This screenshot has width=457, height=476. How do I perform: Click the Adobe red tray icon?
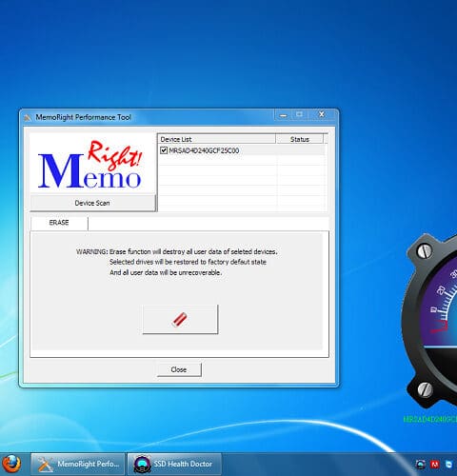(x=434, y=465)
